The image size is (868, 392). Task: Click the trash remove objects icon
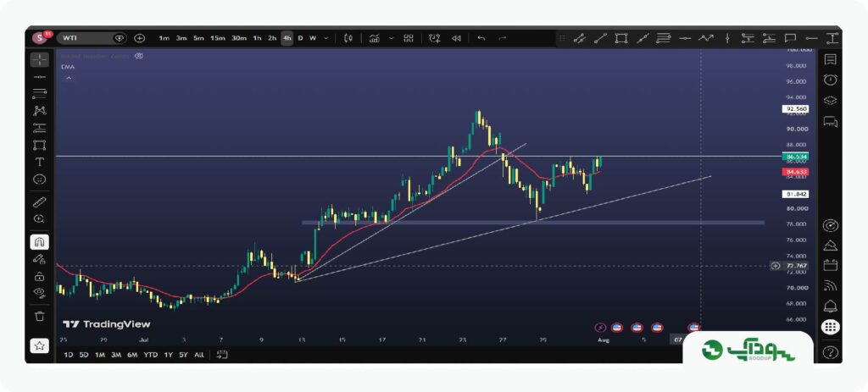pos(39,317)
